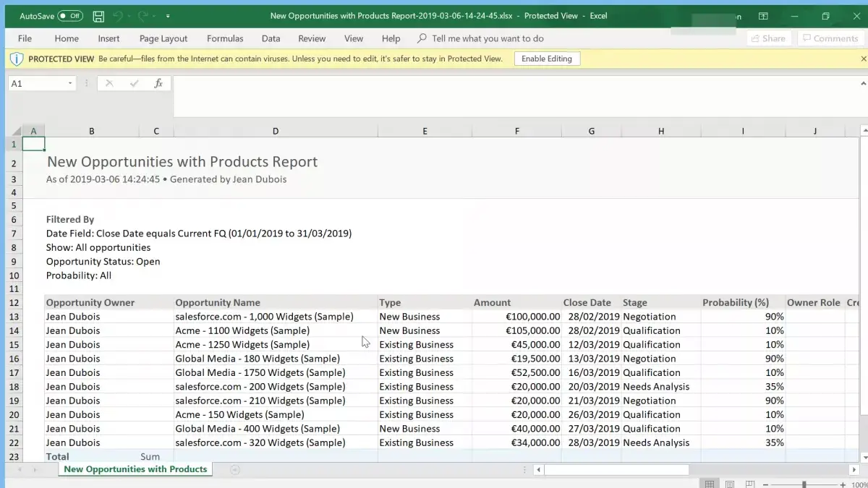The image size is (868, 488).
Task: Click the horizontal scrollbar right arrow
Action: pyautogui.click(x=853, y=470)
